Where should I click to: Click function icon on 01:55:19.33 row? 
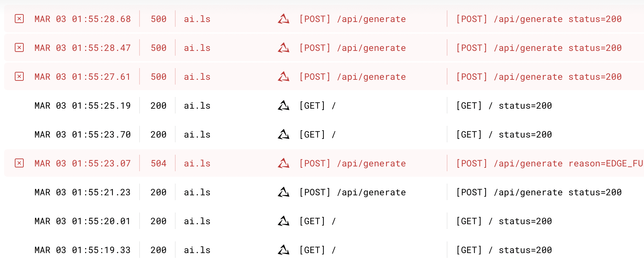[284, 250]
